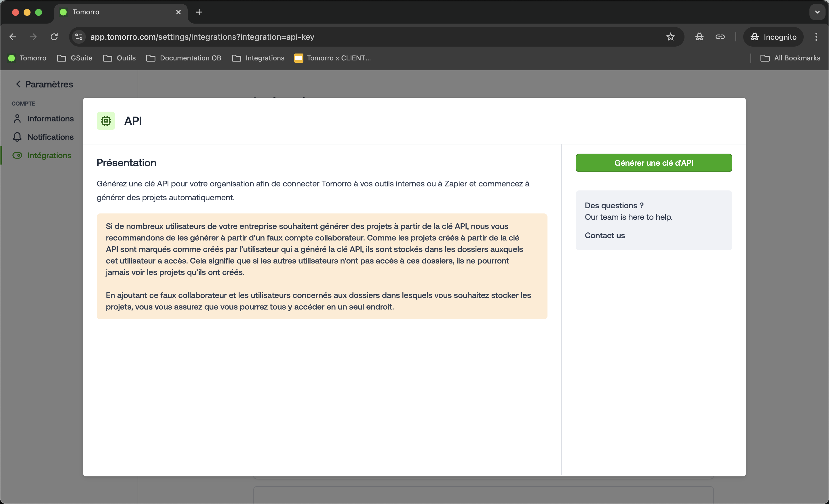Reload the current page
The height and width of the screenshot is (504, 829).
54,37
